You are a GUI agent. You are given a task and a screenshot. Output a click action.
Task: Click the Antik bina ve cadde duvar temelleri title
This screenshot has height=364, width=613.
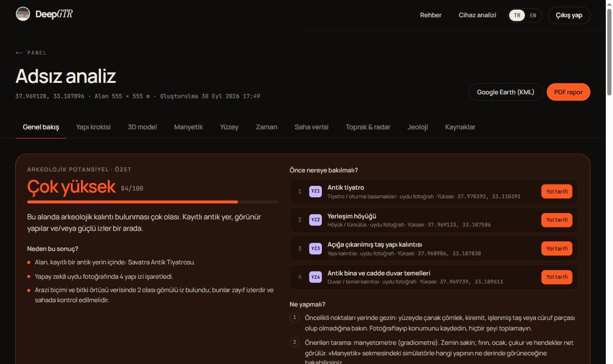379,273
